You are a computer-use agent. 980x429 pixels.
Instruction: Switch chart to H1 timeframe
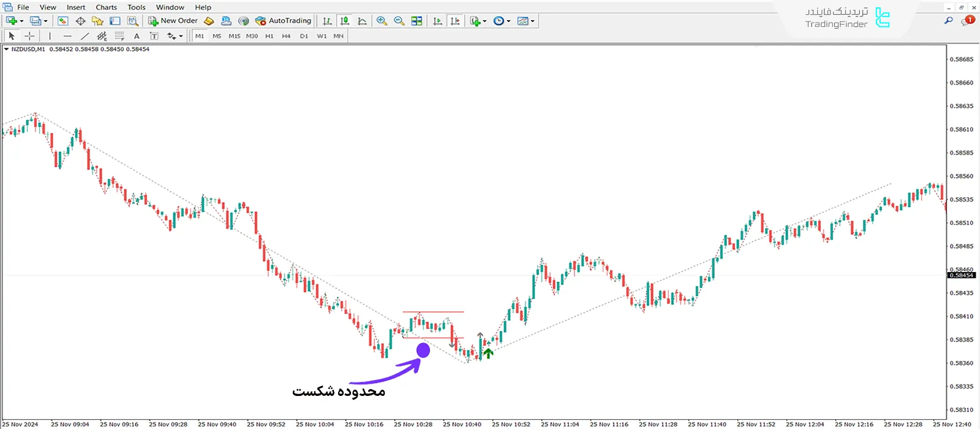269,36
